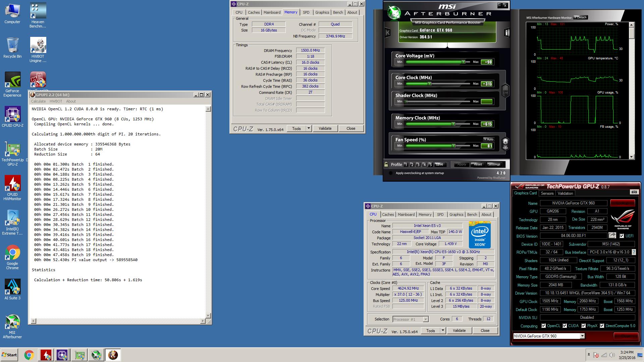Click hardware monitor scrollbar down arrow
This screenshot has width=644, height=362.
click(x=632, y=157)
